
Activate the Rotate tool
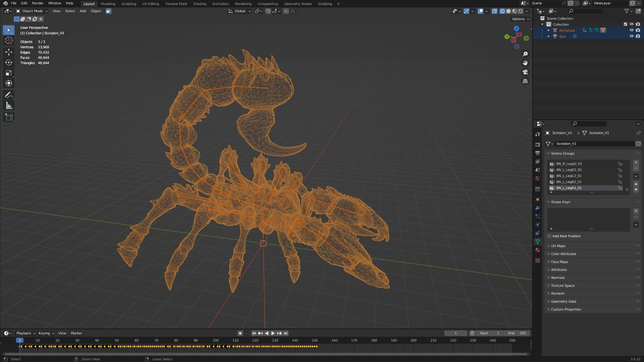9,62
